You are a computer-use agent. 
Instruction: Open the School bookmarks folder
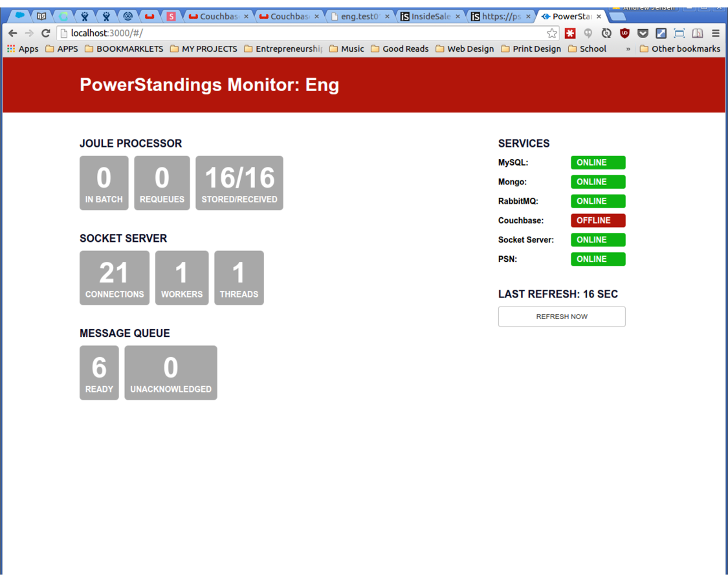pos(587,48)
